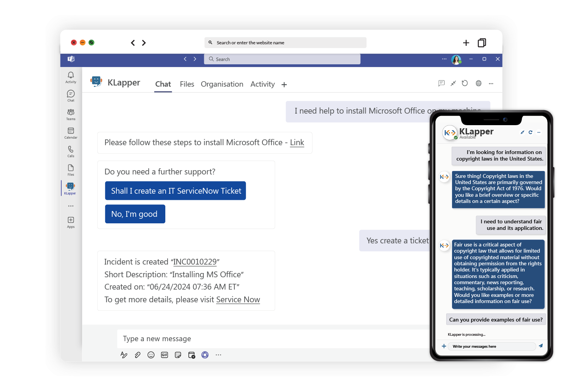578x392 pixels.
Task: Click the Teams search box
Action: click(x=282, y=59)
